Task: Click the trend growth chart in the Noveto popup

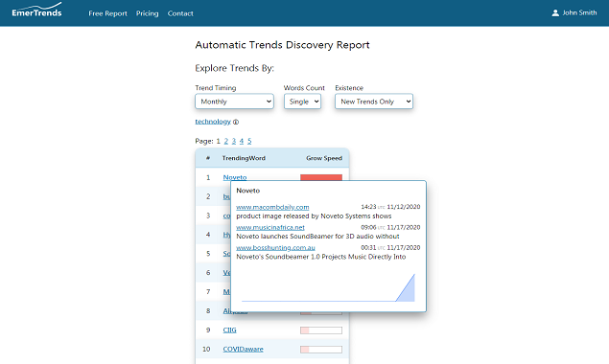Action: (328, 287)
